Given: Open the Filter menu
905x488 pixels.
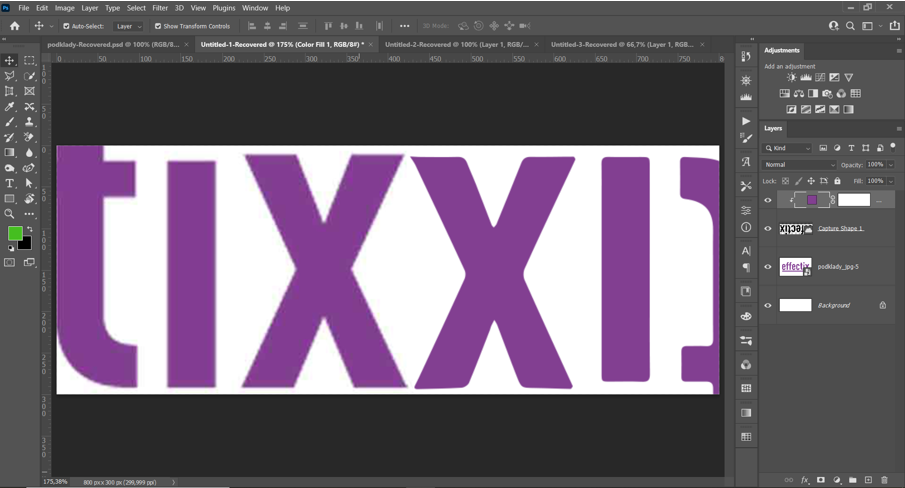Looking at the screenshot, I should pyautogui.click(x=160, y=8).
